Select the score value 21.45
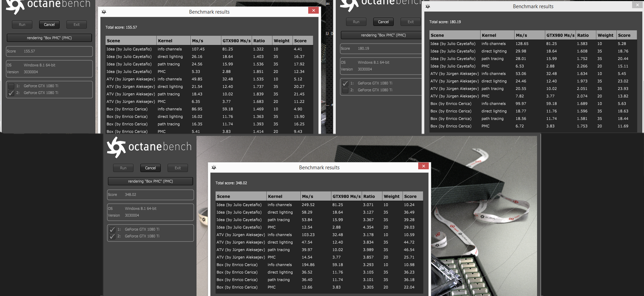This screenshot has width=644, height=296. pos(299,94)
